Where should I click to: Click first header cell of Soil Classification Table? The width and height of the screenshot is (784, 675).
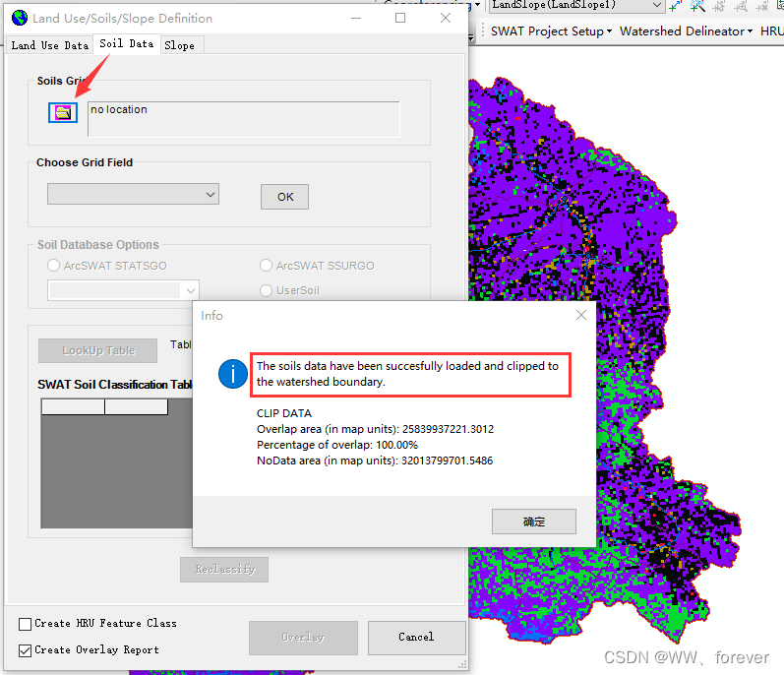click(73, 407)
